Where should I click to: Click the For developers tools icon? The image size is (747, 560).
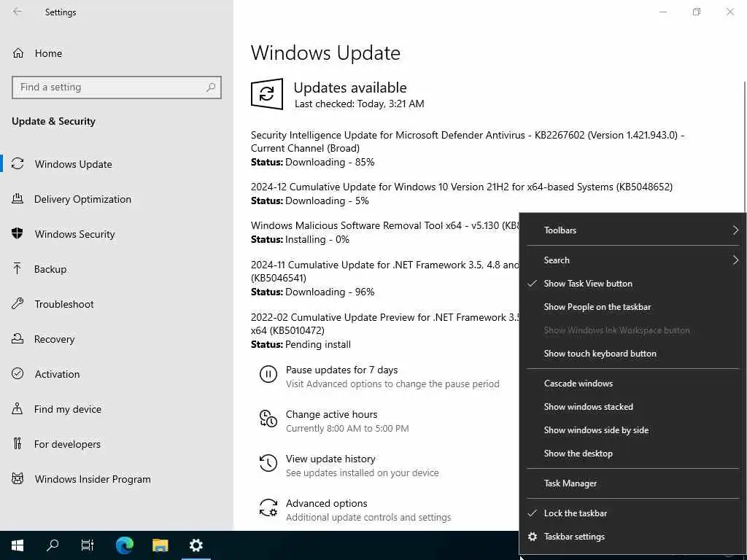click(x=18, y=444)
